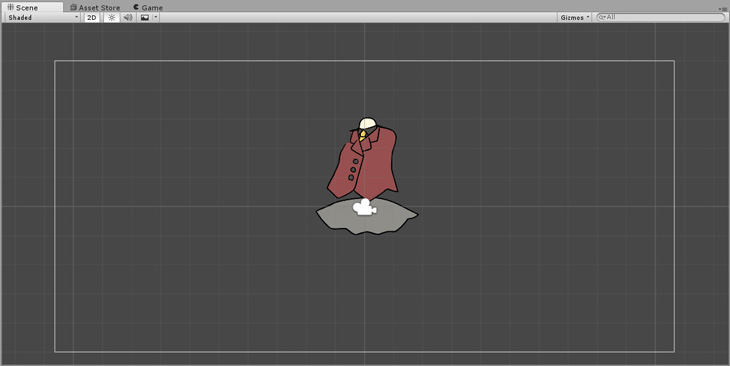Toggle scene effects via the image icon

coord(145,18)
